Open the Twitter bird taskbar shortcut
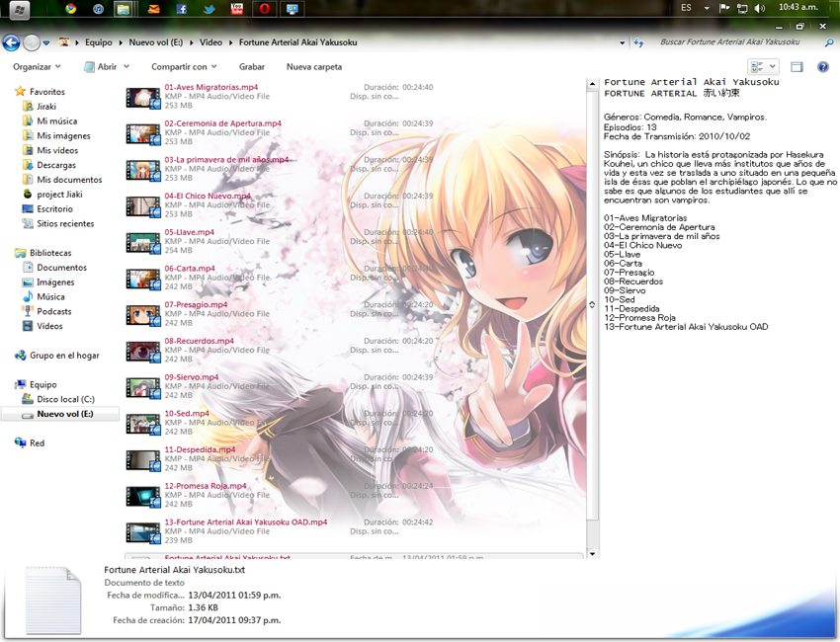Viewport: 840px width, 642px height. pos(209,9)
